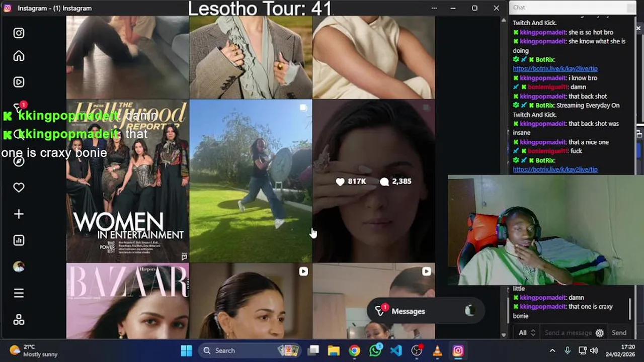Open File Explorer from taskbar
The height and width of the screenshot is (362, 644).
(334, 350)
